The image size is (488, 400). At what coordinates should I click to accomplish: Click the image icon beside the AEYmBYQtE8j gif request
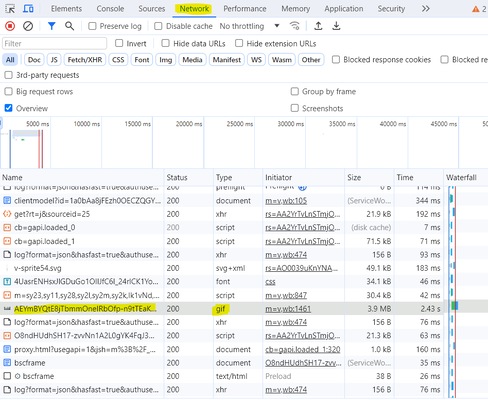[x=7, y=309]
